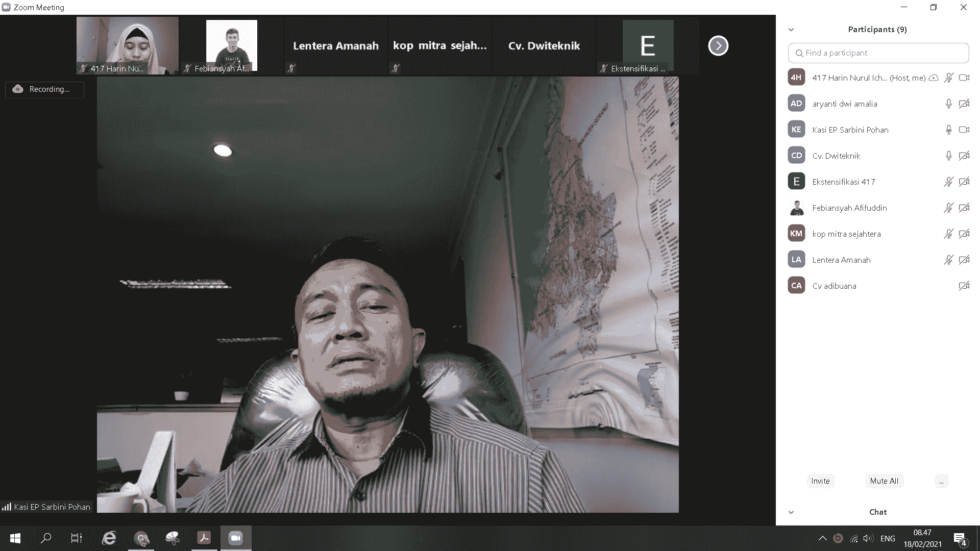
Task: Toggle video camera for Kasi EP Sarbini Pohan
Action: pos(964,130)
